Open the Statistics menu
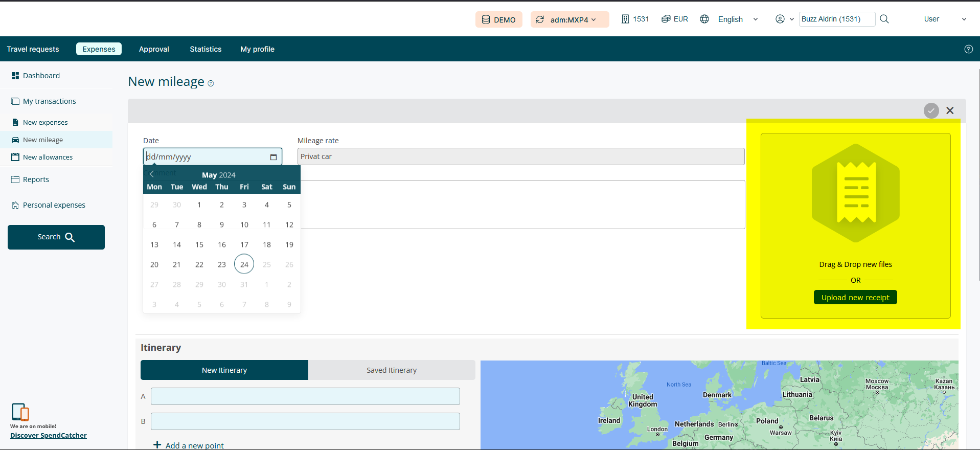This screenshot has height=450, width=980. 206,49
